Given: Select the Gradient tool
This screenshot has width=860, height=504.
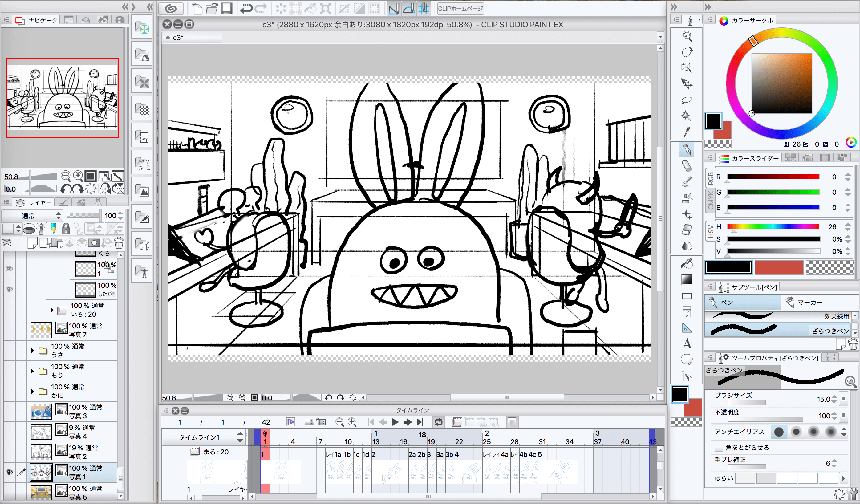Looking at the screenshot, I should [x=687, y=280].
